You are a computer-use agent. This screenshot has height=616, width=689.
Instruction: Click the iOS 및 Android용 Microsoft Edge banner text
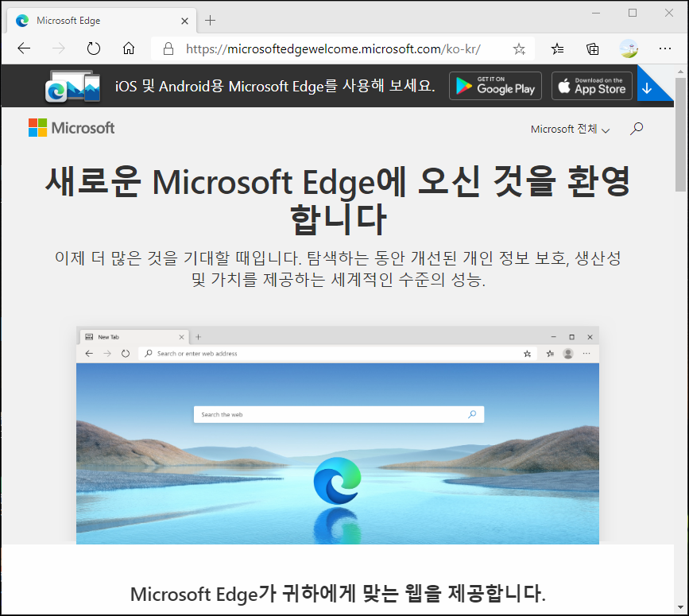275,86
